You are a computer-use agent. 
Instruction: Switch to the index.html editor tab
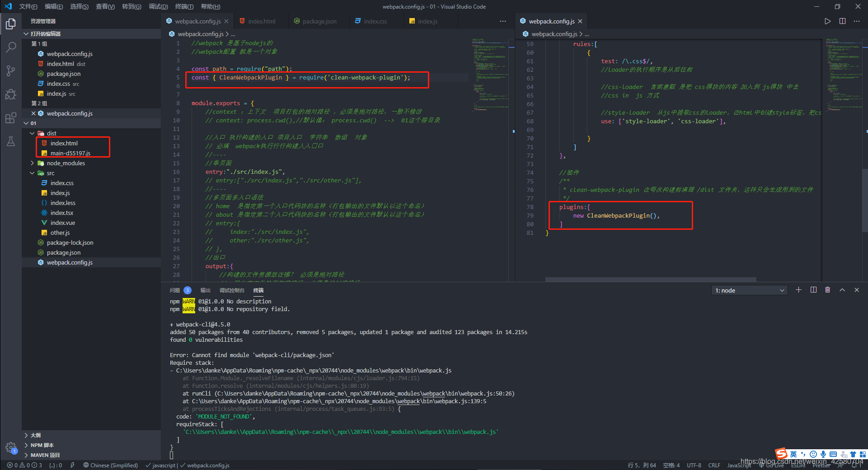pyautogui.click(x=262, y=21)
